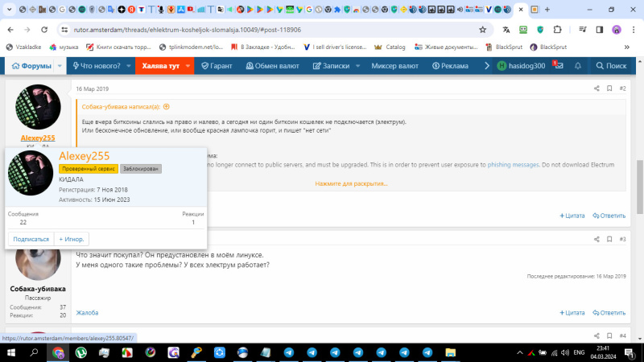
Task: Reload the current page
Action: (44, 30)
